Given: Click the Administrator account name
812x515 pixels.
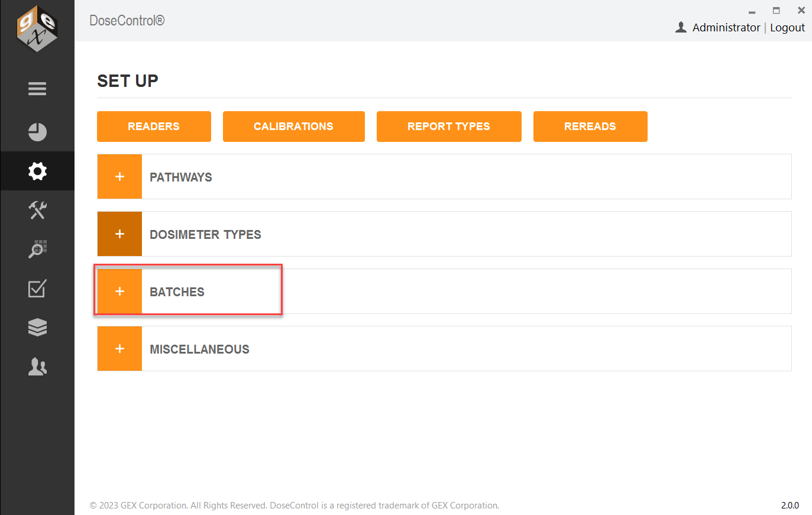Looking at the screenshot, I should 726,28.
